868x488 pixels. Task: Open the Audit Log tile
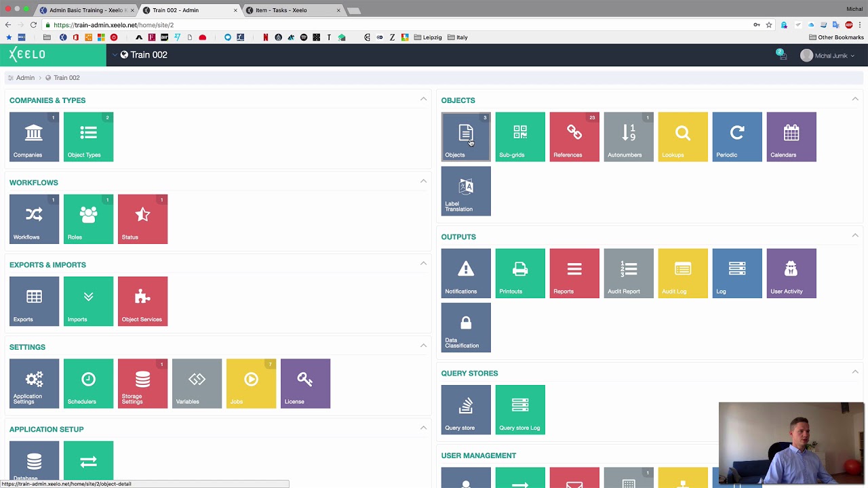pos(683,273)
